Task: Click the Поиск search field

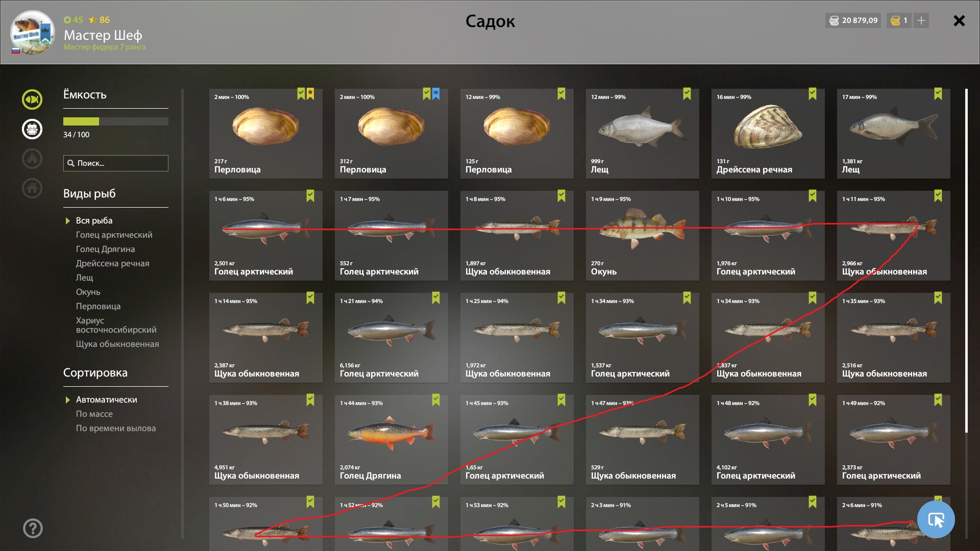Action: tap(116, 163)
